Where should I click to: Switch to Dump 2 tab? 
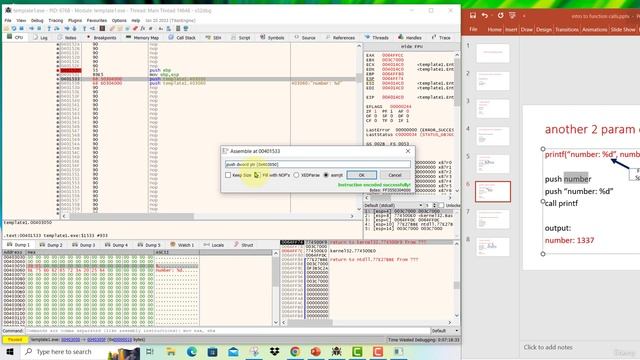point(51,245)
